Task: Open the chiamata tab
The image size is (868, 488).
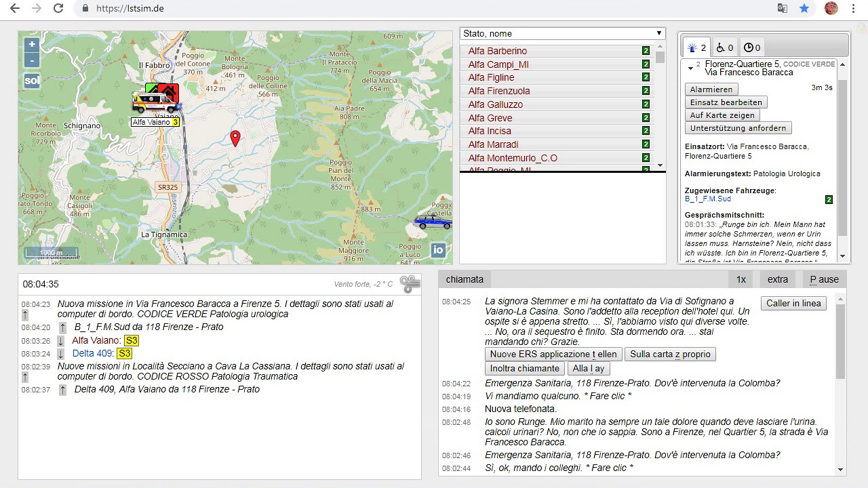Action: click(465, 279)
